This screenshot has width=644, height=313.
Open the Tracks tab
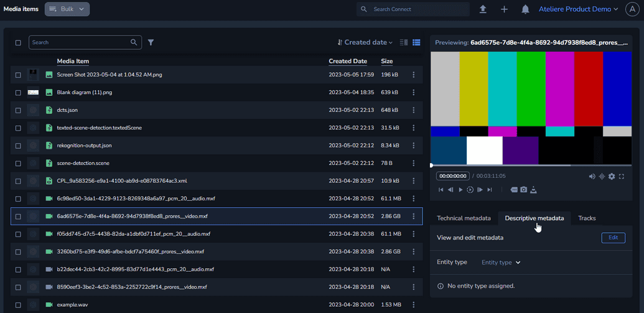[587, 218]
